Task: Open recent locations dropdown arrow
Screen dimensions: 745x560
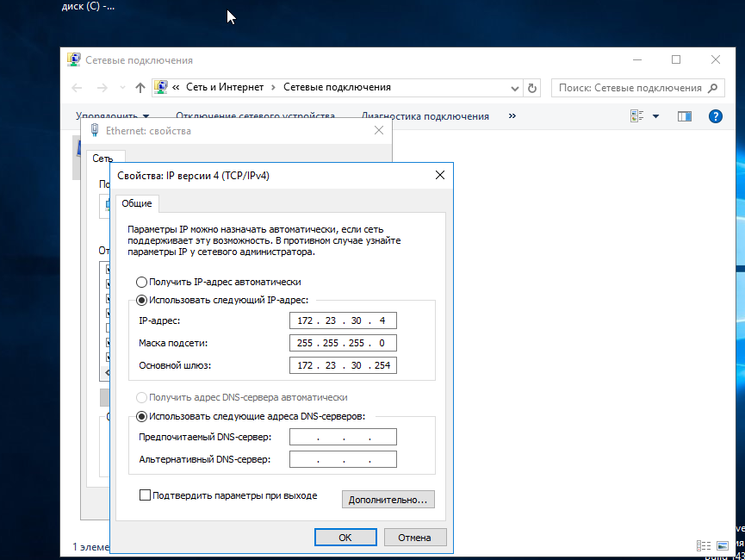Action: click(122, 88)
